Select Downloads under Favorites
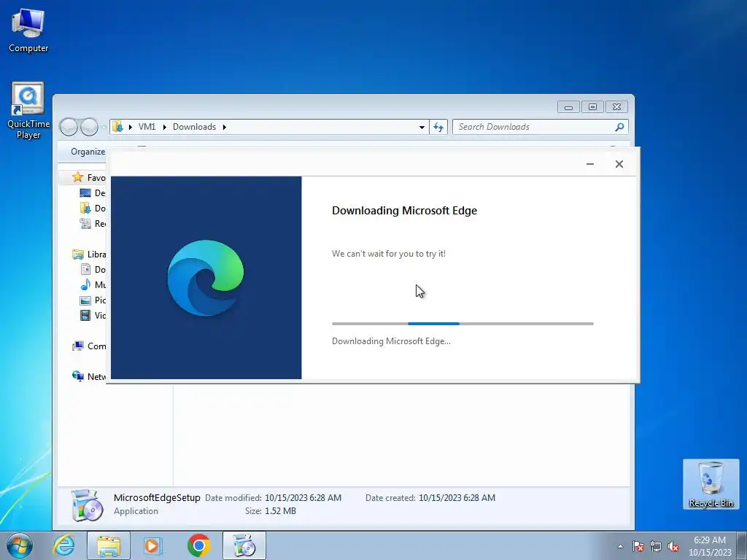The height and width of the screenshot is (560, 747). click(x=93, y=208)
